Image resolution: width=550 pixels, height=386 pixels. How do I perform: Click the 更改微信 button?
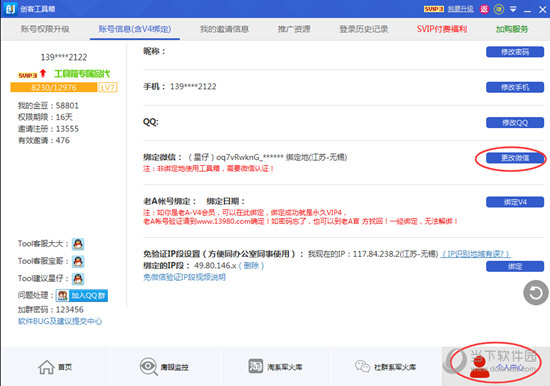click(515, 158)
